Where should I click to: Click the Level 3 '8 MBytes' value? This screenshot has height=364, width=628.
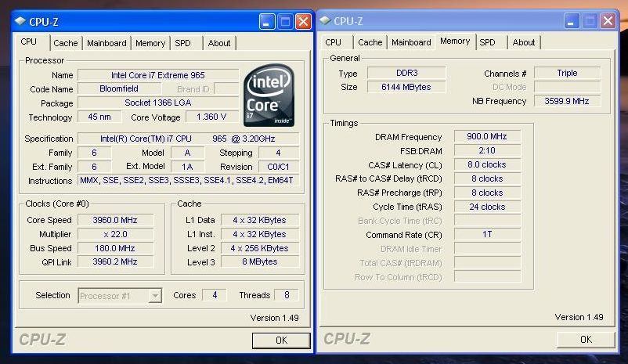pyautogui.click(x=260, y=262)
